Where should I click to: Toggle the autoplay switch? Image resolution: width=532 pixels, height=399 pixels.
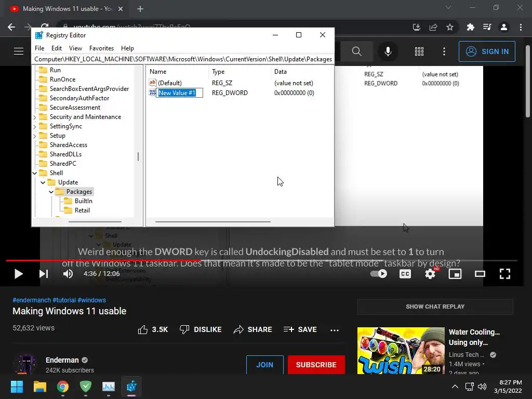pos(379,274)
